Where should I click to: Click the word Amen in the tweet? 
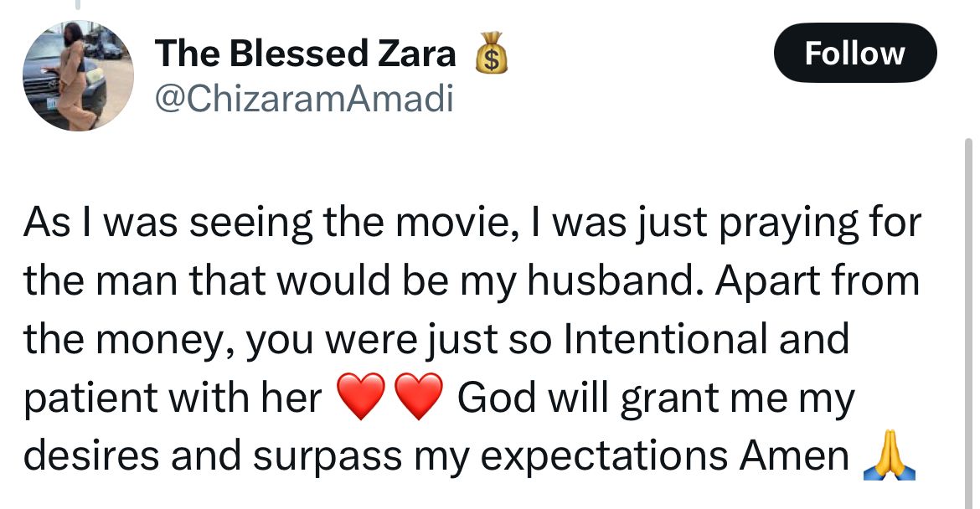click(x=794, y=456)
